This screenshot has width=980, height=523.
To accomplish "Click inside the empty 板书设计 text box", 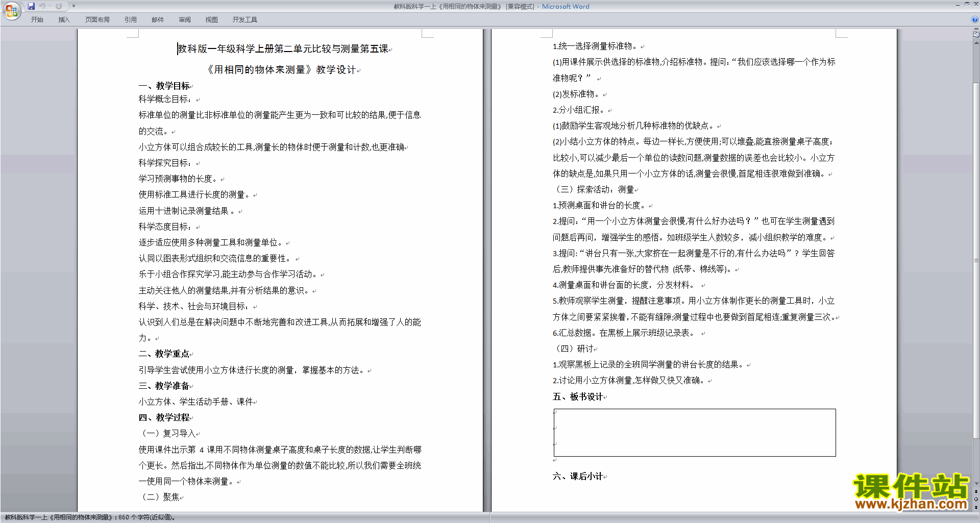I will point(695,433).
